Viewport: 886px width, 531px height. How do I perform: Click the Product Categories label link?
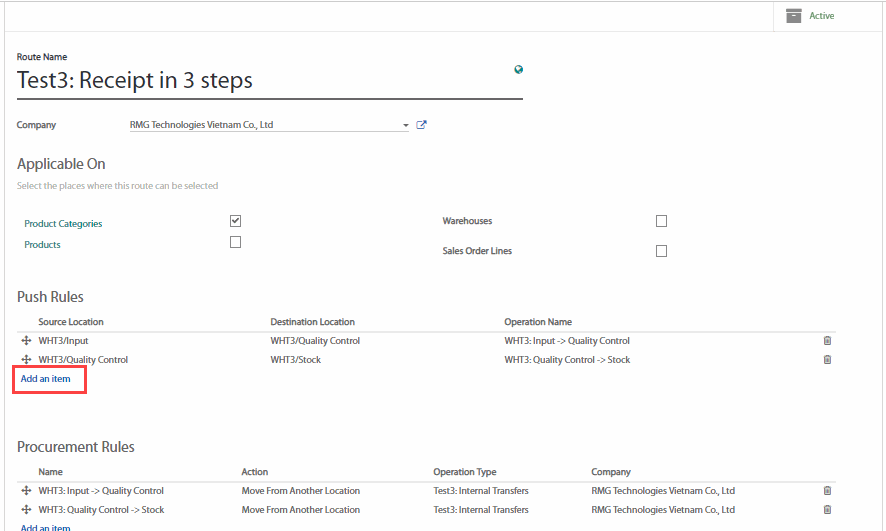tap(63, 224)
